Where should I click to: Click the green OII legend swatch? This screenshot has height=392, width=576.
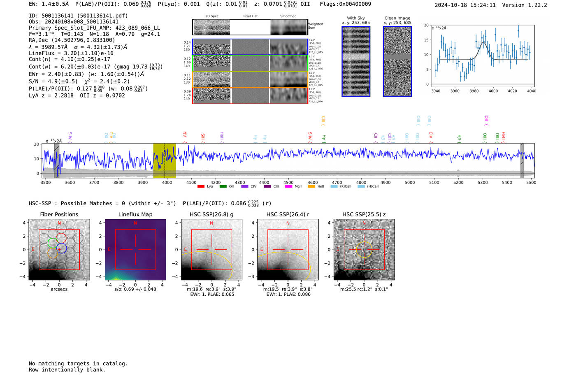tap(223, 186)
